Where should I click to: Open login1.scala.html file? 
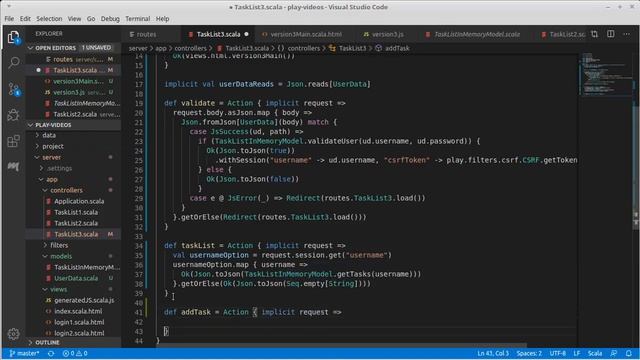click(x=79, y=322)
